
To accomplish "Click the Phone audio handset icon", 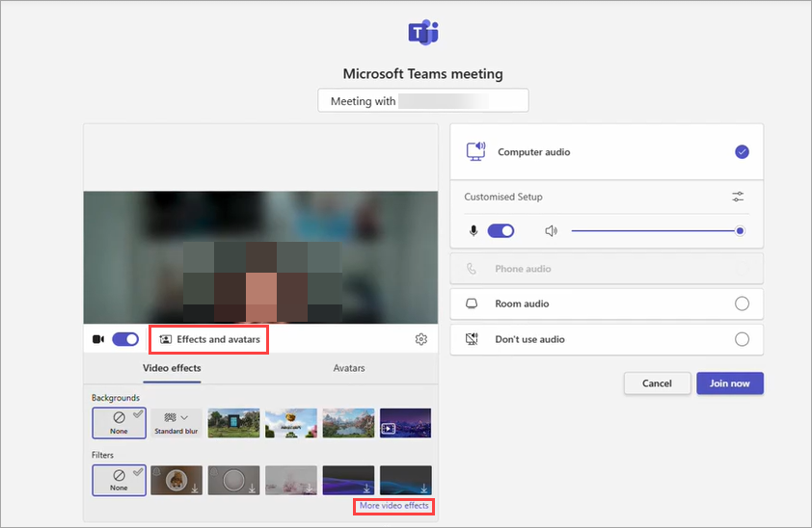I will coord(472,269).
